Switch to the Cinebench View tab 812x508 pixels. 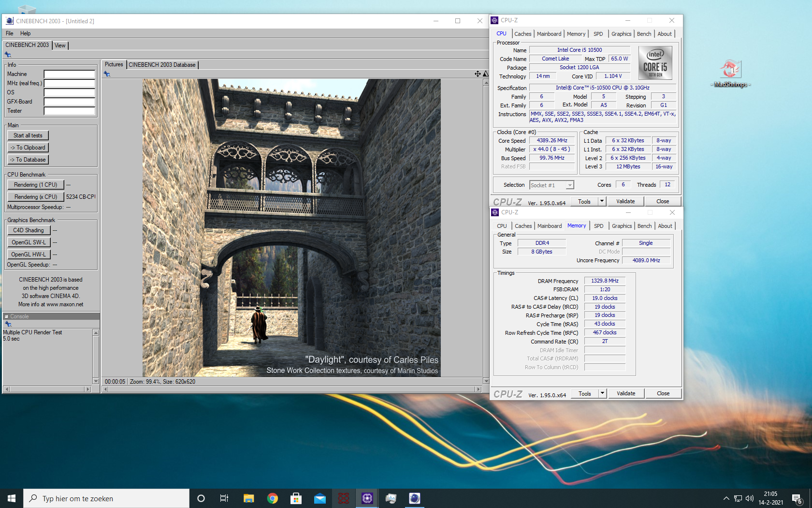pyautogui.click(x=60, y=45)
